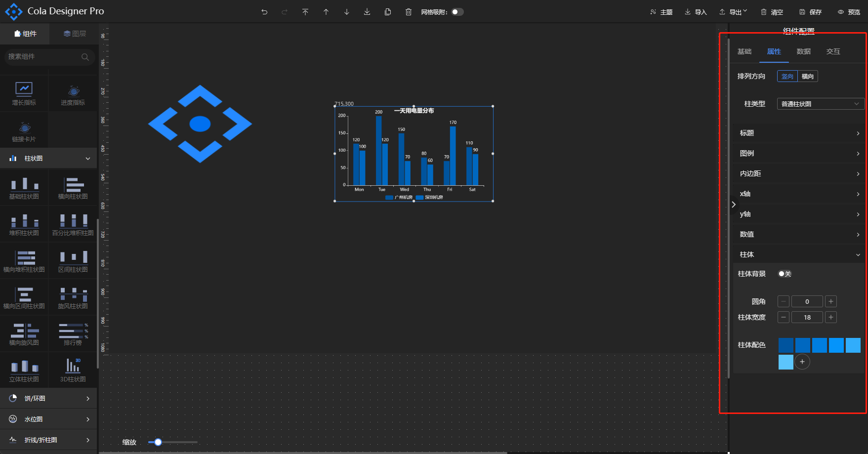Switch to the 图层 tab

(x=75, y=34)
